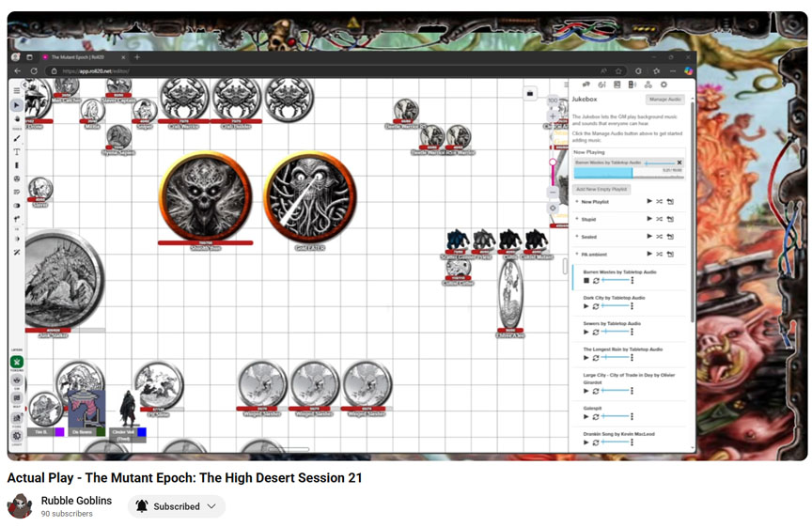Open options menu for Galespit track
This screenshot has height=527, width=812.
click(632, 417)
